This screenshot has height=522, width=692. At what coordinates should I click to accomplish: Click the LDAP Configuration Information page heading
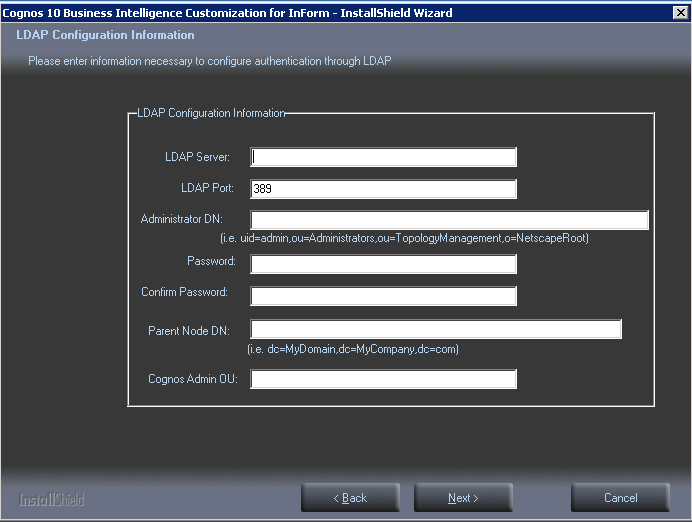pyautogui.click(x=105, y=35)
